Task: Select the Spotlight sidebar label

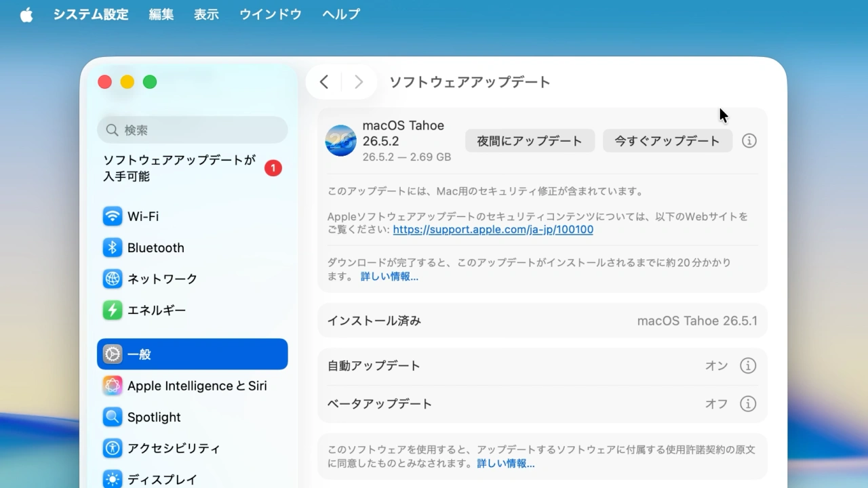Action: [x=154, y=417]
